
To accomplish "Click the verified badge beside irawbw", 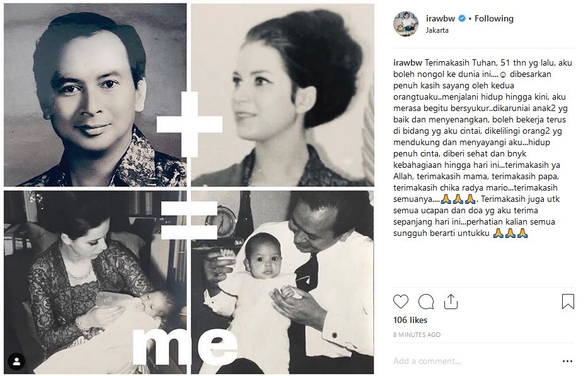I will tap(462, 18).
